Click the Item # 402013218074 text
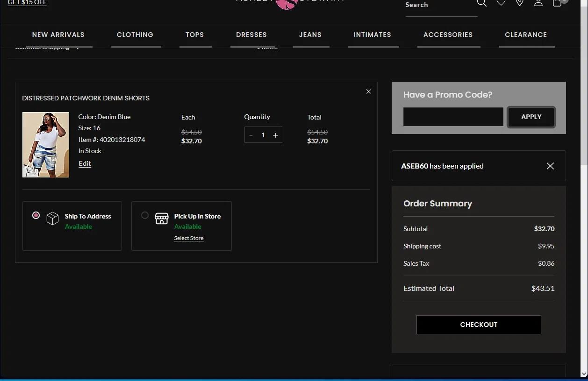The image size is (588, 381). [x=112, y=140]
